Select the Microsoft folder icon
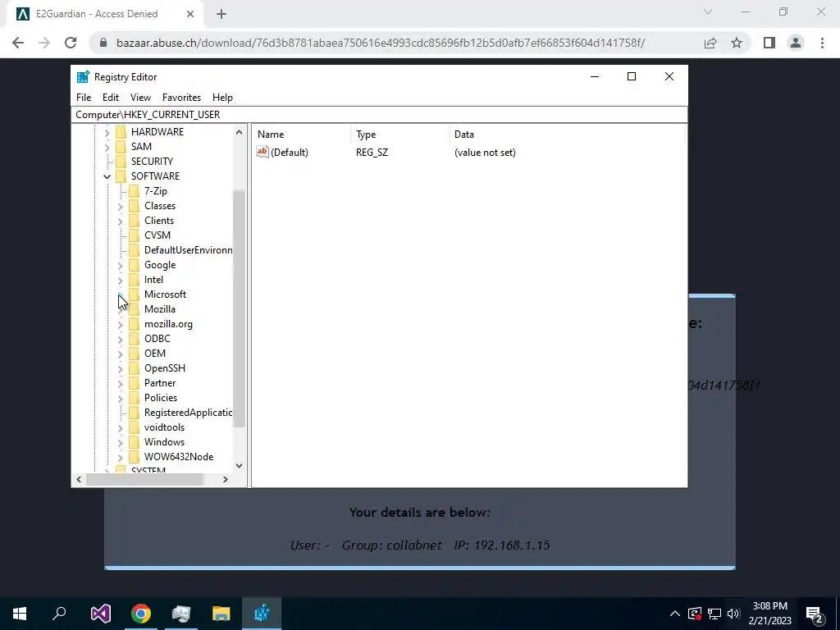The width and height of the screenshot is (840, 630). tap(134, 294)
